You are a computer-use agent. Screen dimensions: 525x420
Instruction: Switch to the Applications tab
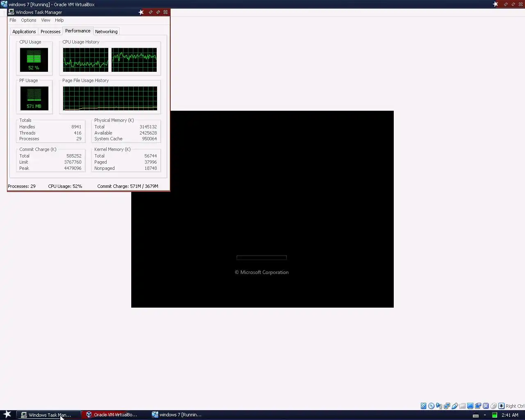(x=24, y=32)
